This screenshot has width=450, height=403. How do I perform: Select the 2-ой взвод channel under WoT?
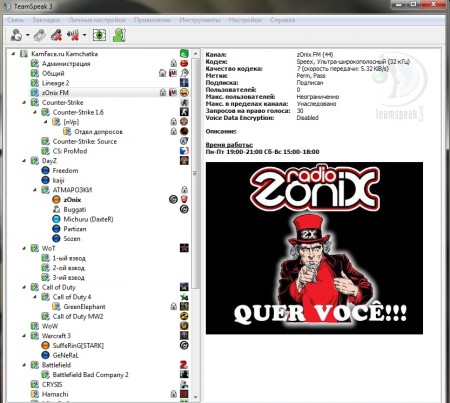pyautogui.click(x=69, y=268)
